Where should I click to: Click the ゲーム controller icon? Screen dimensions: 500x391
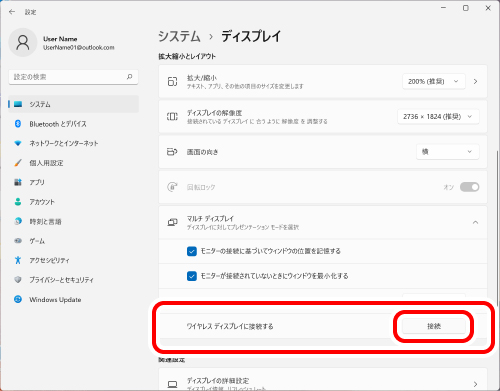click(x=18, y=241)
